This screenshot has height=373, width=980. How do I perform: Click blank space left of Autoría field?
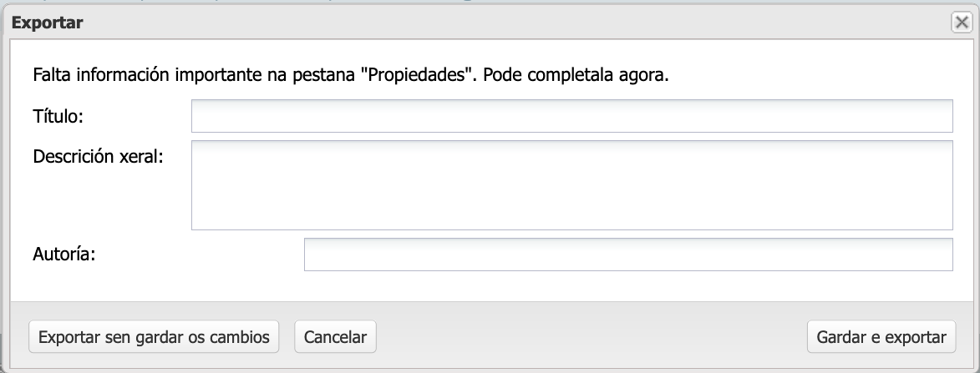[201, 255]
